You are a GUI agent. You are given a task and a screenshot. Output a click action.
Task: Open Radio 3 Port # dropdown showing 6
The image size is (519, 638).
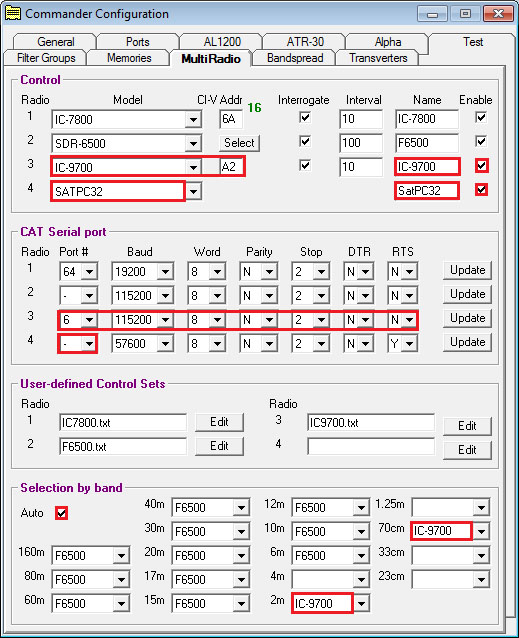89,320
